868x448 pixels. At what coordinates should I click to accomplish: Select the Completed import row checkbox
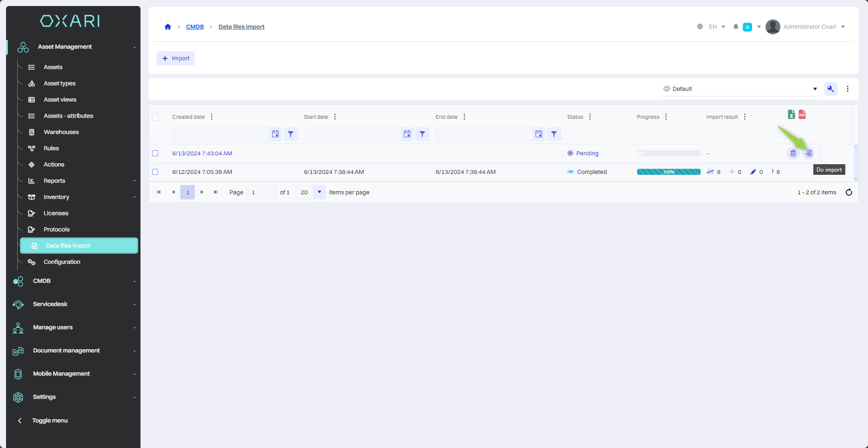pos(155,172)
